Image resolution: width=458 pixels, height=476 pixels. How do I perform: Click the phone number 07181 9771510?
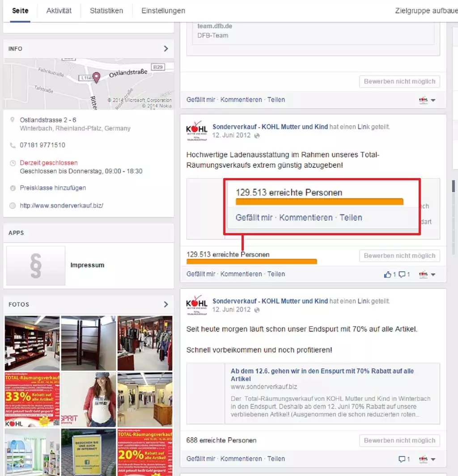[42, 145]
